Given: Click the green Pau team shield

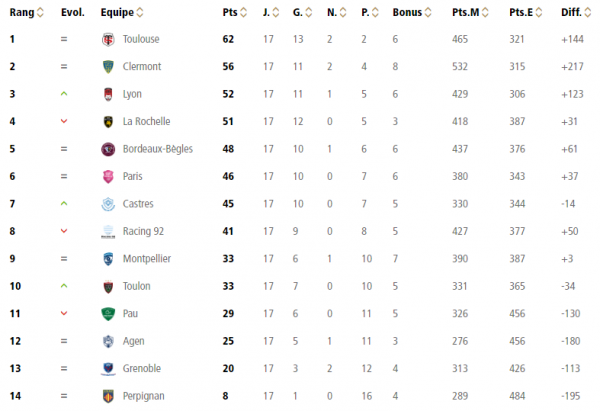Looking at the screenshot, I should click(108, 314).
